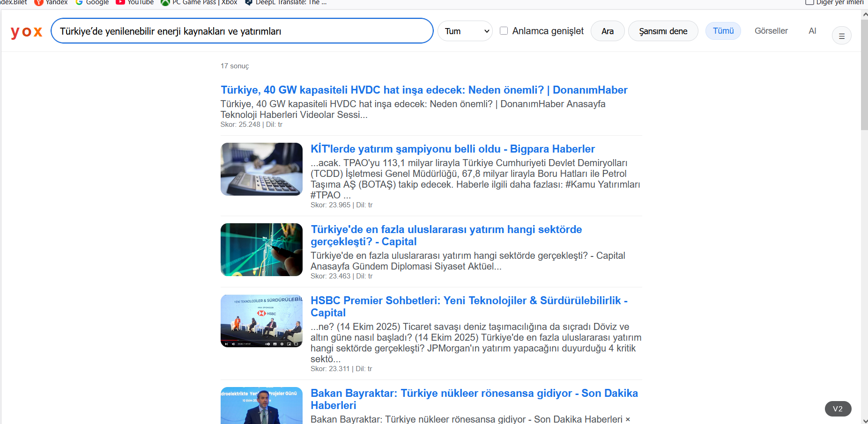Screen dimensions: 868x424
Task: Click the Bakan Bayraktar speech thumbnail
Action: click(x=261, y=405)
